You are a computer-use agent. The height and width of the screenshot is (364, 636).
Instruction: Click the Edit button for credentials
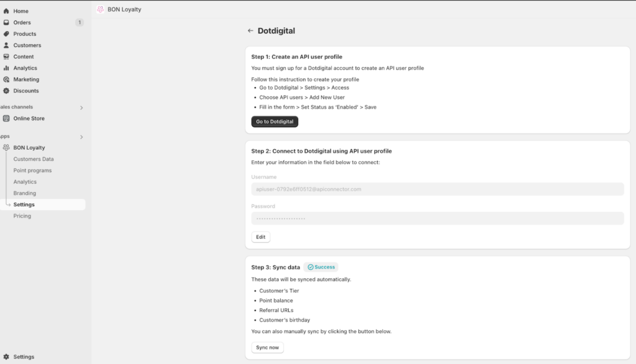click(261, 237)
